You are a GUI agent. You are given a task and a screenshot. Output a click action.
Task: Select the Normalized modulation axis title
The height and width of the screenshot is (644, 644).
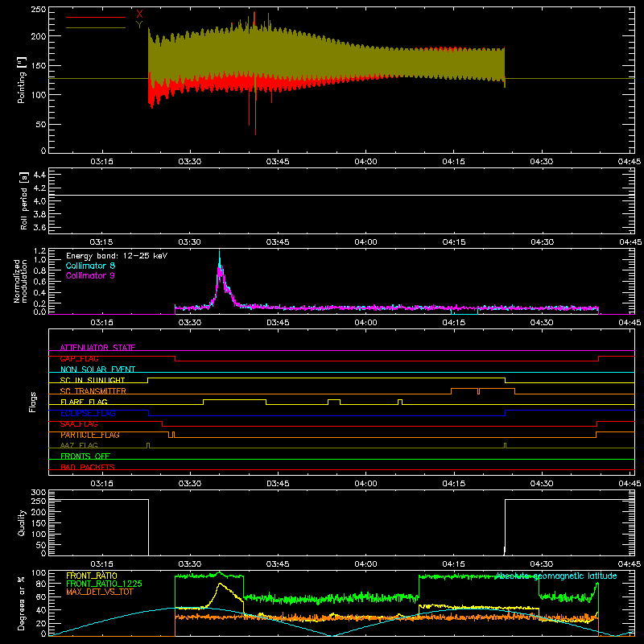coord(21,281)
